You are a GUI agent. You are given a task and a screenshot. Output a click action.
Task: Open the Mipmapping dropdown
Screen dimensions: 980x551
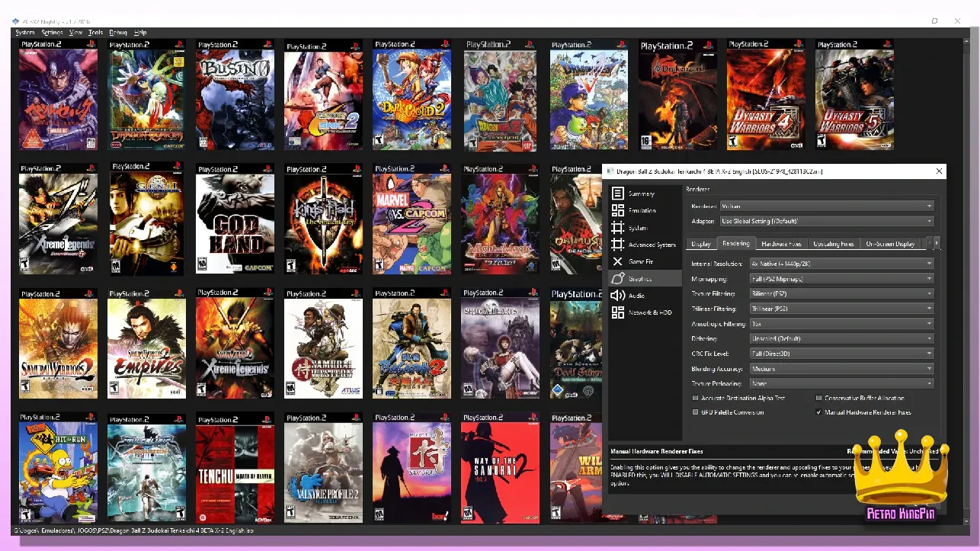pos(841,279)
